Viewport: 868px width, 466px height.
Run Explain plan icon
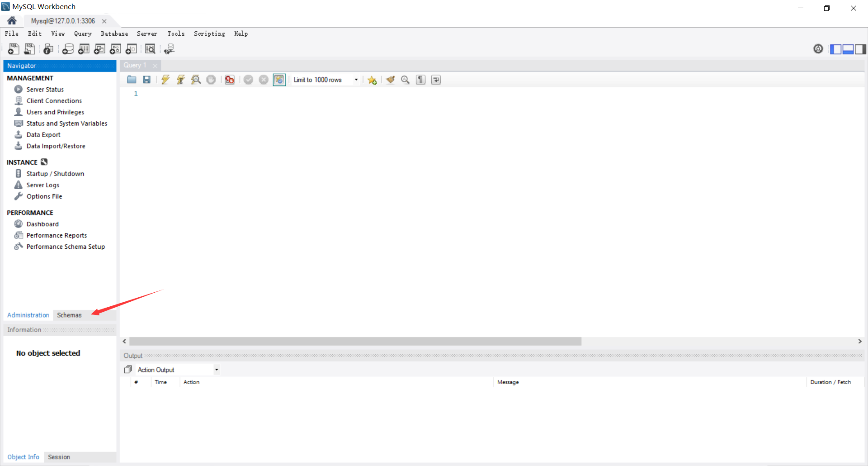pyautogui.click(x=196, y=80)
